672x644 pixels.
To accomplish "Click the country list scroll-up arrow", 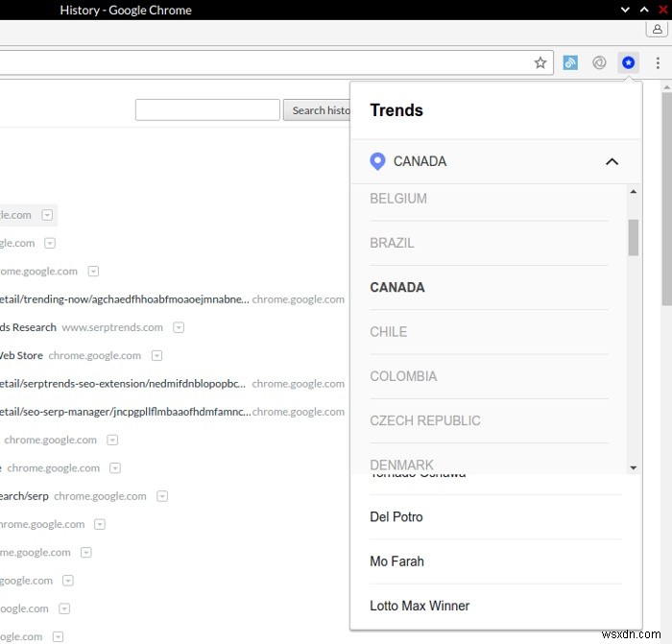I will coord(633,192).
